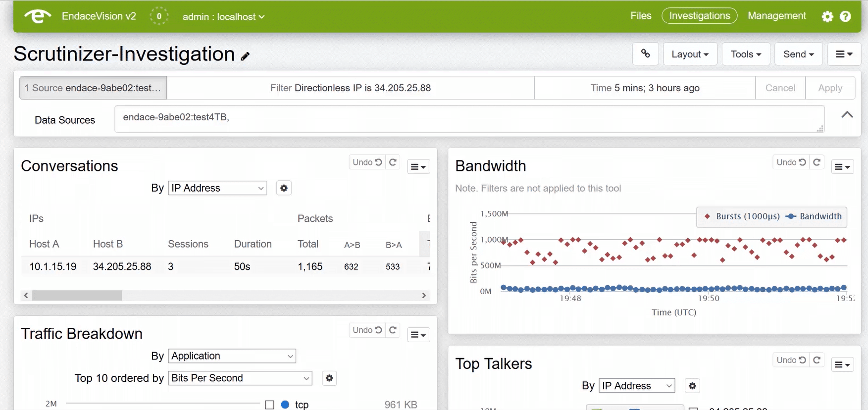The width and height of the screenshot is (868, 410).
Task: Open the Investigations tab
Action: click(x=700, y=16)
